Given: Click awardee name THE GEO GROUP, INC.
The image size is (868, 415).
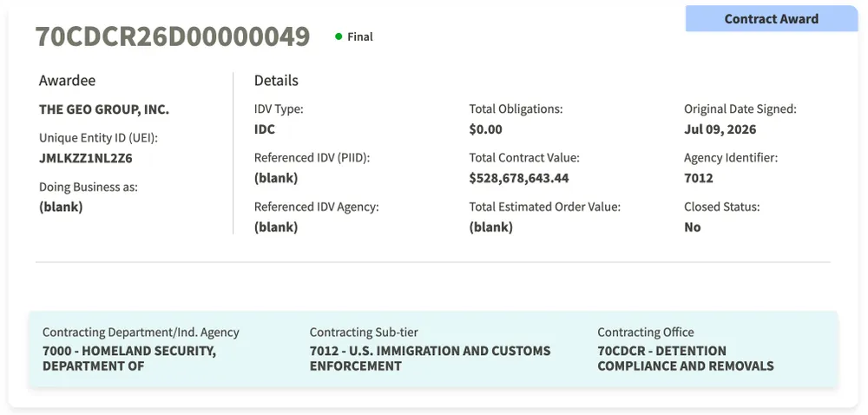Looking at the screenshot, I should click(104, 109).
